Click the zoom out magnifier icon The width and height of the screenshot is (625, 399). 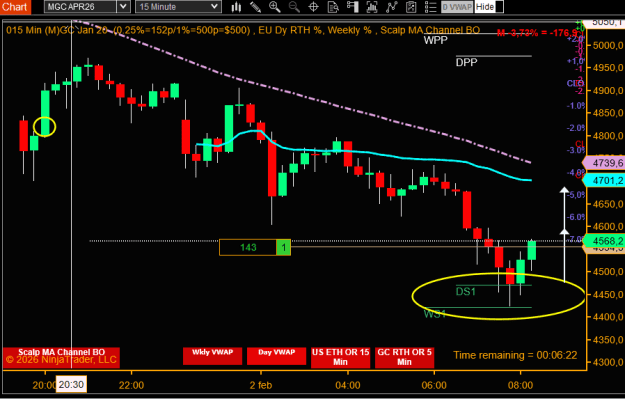pyautogui.click(x=294, y=7)
